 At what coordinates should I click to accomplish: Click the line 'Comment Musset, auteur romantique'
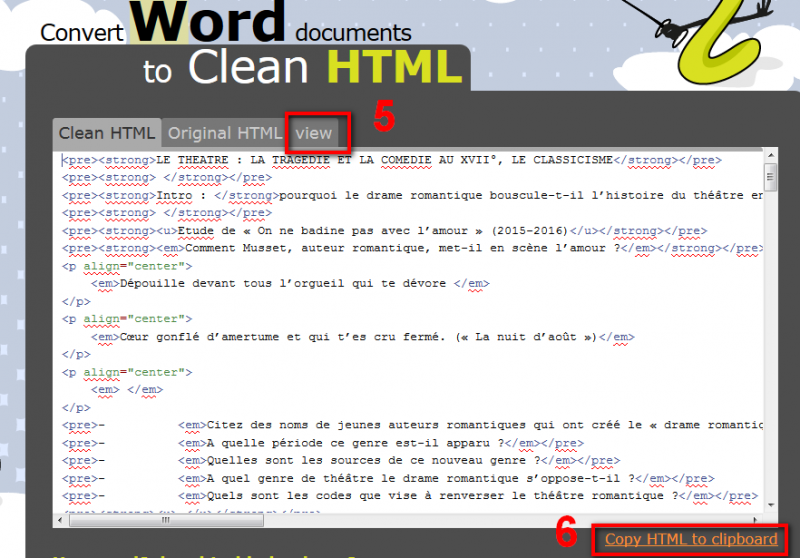(x=412, y=248)
